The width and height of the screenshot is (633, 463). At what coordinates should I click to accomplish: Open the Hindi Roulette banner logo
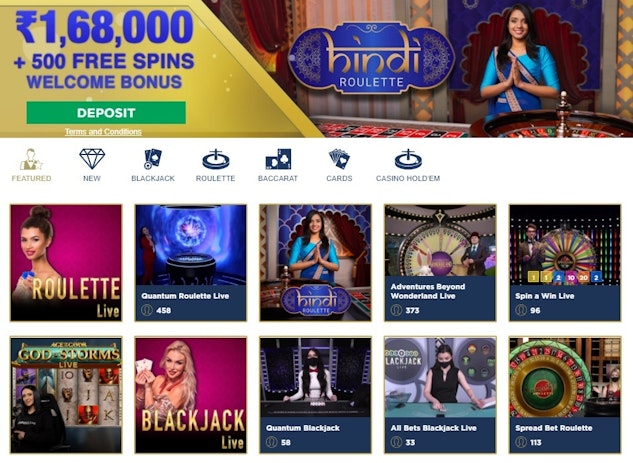(x=371, y=58)
